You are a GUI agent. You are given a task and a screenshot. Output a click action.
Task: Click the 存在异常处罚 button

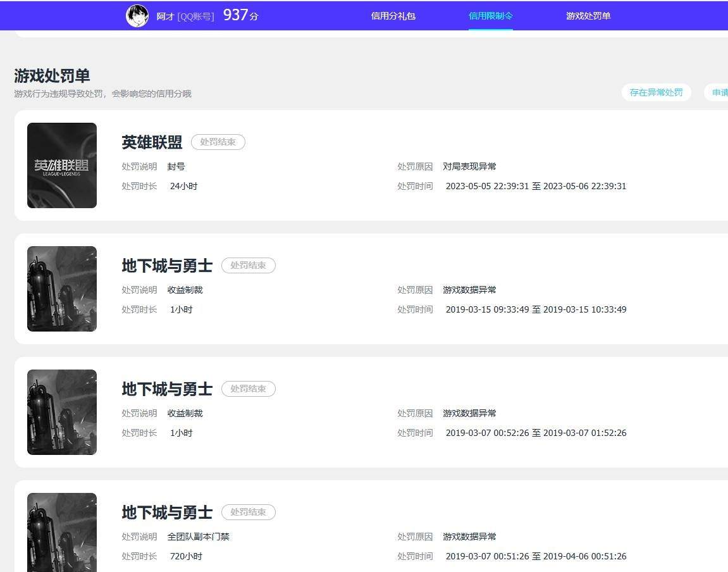click(656, 92)
